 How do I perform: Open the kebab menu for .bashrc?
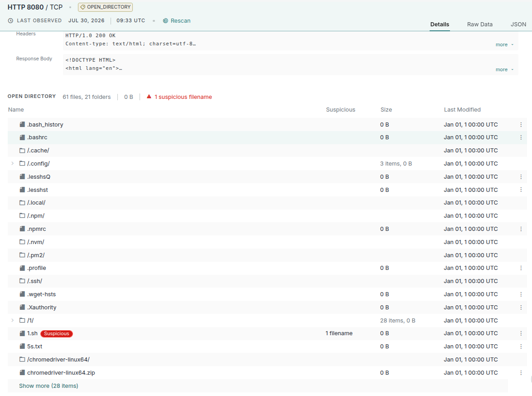[521, 137]
